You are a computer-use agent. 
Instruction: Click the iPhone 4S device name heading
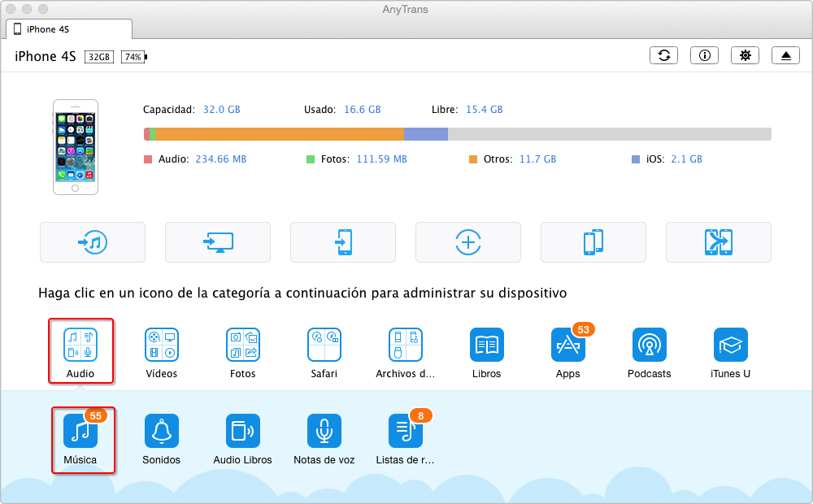tap(45, 56)
